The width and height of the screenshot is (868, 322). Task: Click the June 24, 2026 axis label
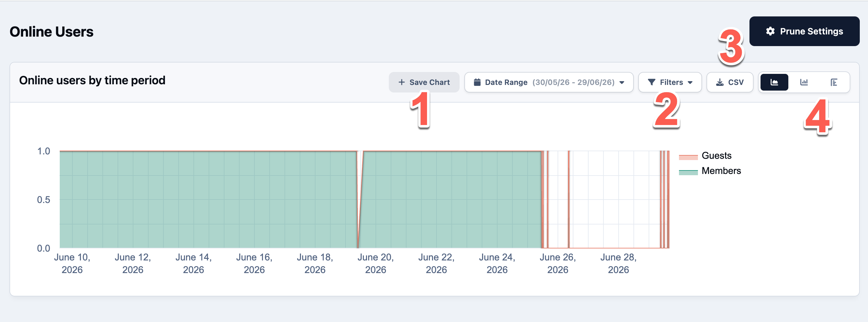497,263
